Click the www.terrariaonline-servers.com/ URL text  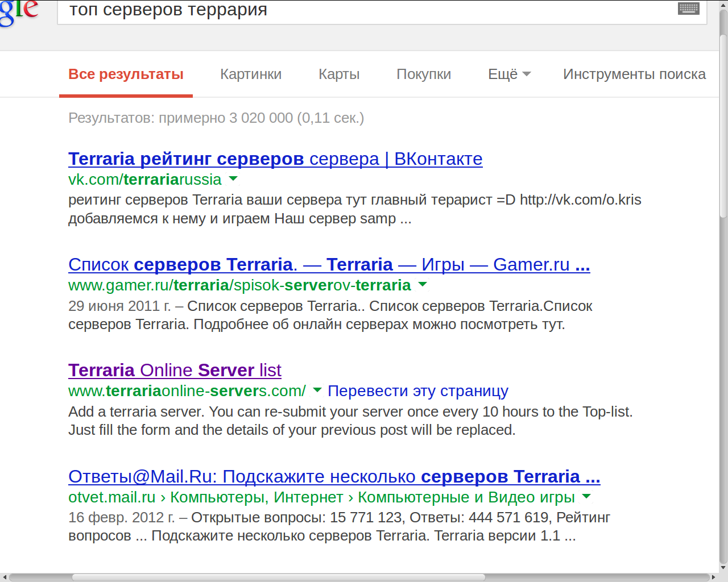click(x=187, y=391)
